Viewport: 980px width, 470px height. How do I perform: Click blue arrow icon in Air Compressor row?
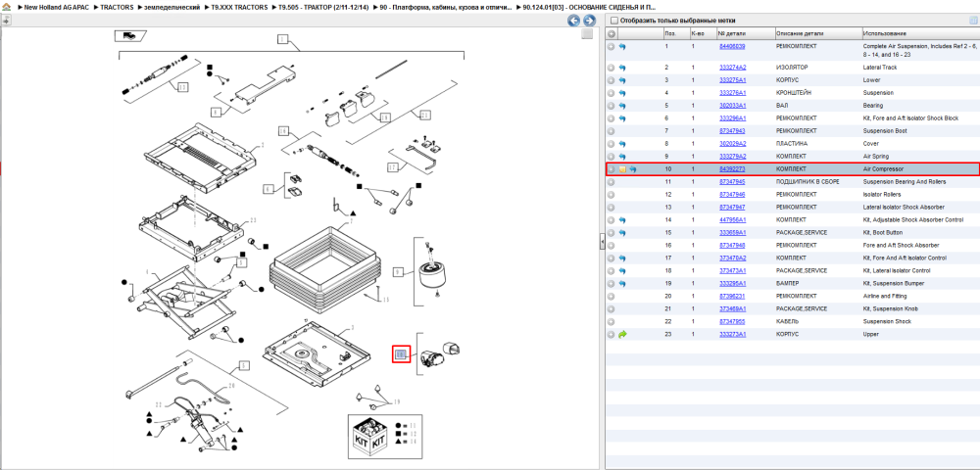tap(633, 169)
